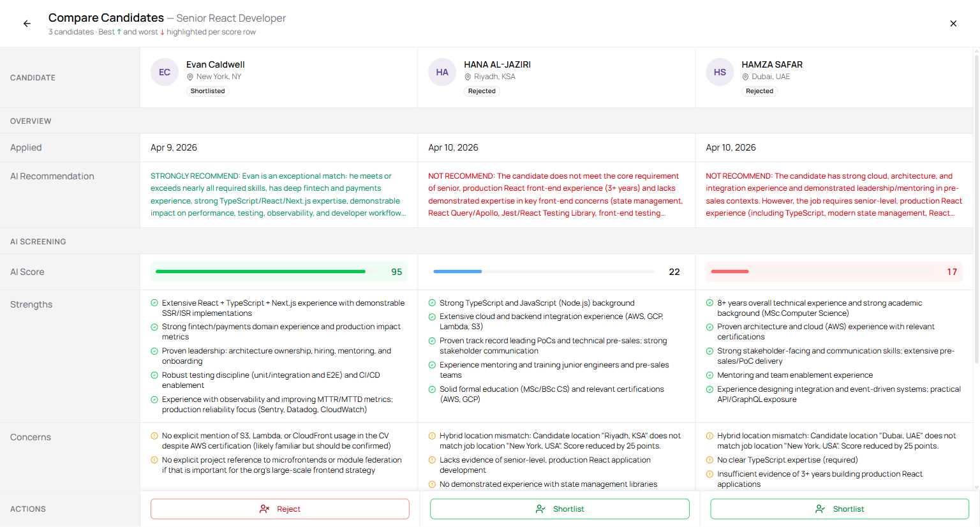Reject candidate Evan Caldwell
This screenshot has height=527, width=980.
(x=279, y=509)
